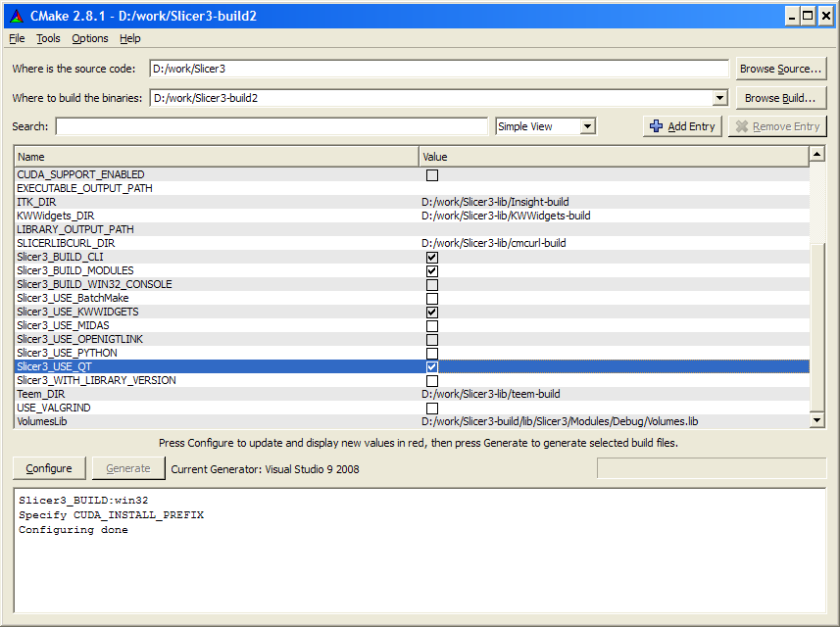Open the Tools menu
The width and height of the screenshot is (840, 627).
[x=48, y=38]
